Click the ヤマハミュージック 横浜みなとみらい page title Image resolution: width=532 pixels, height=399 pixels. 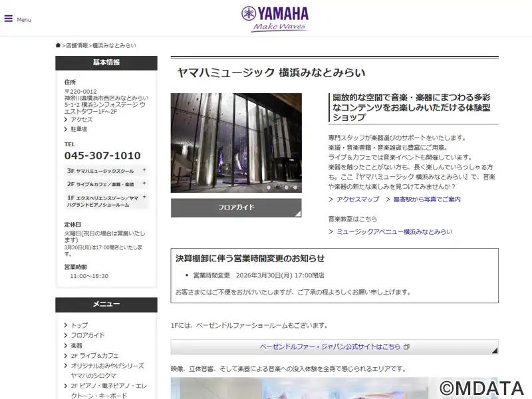(271, 72)
